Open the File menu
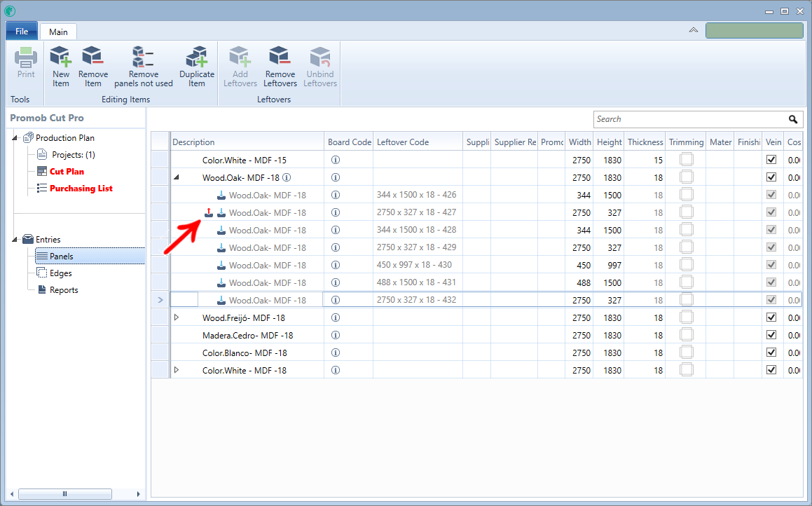Screen dimensions: 812x506 click(22, 31)
